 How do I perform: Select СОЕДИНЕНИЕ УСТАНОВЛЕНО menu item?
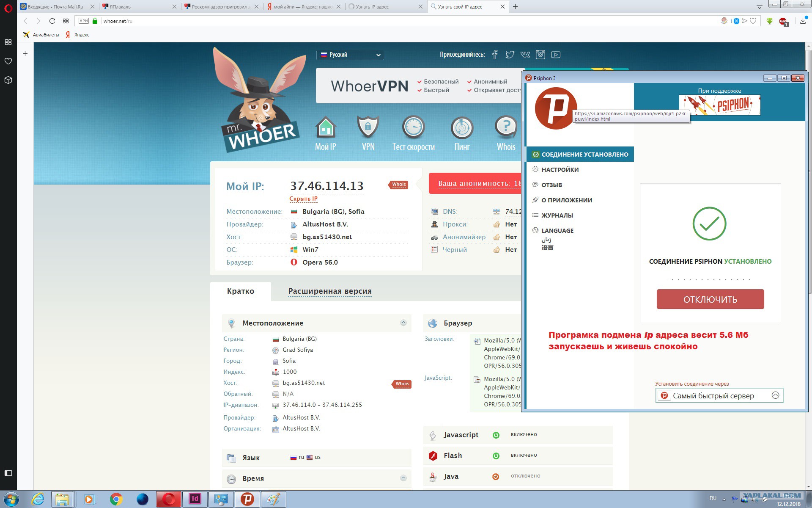[580, 155]
